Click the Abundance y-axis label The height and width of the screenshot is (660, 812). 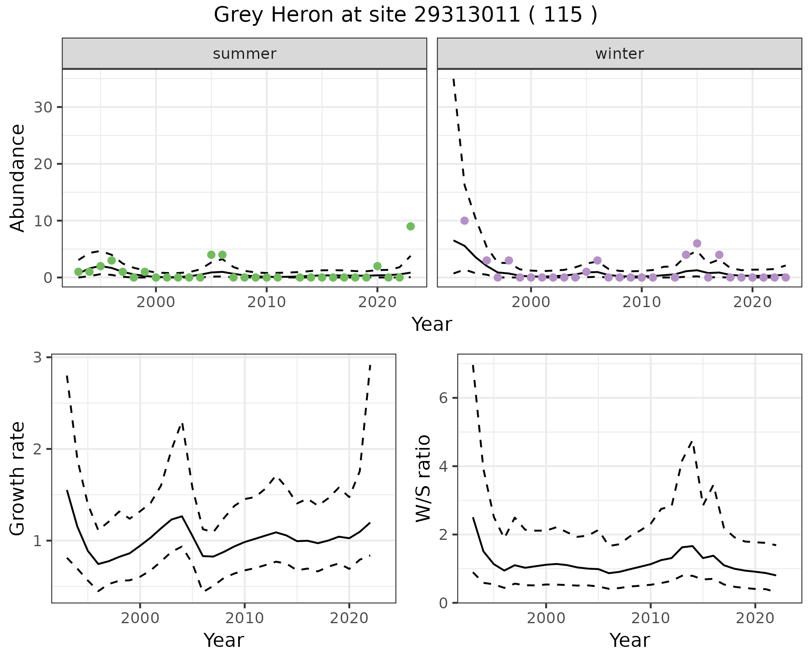(18, 178)
